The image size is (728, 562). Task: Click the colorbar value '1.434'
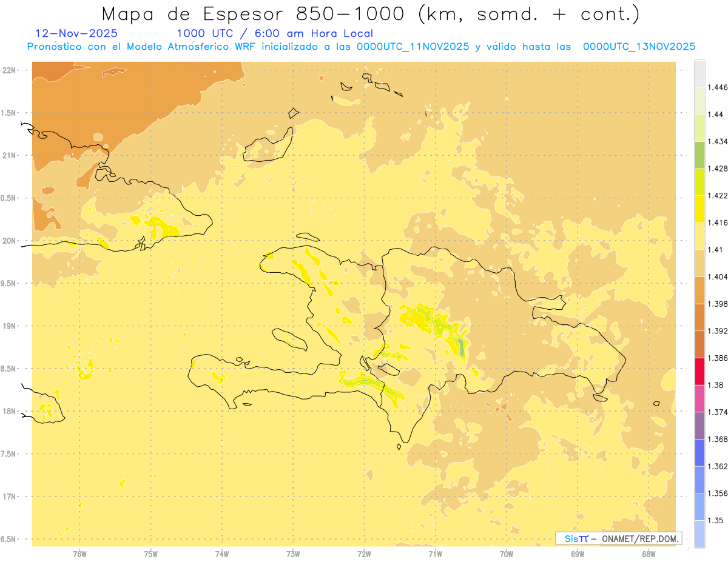[x=719, y=141]
